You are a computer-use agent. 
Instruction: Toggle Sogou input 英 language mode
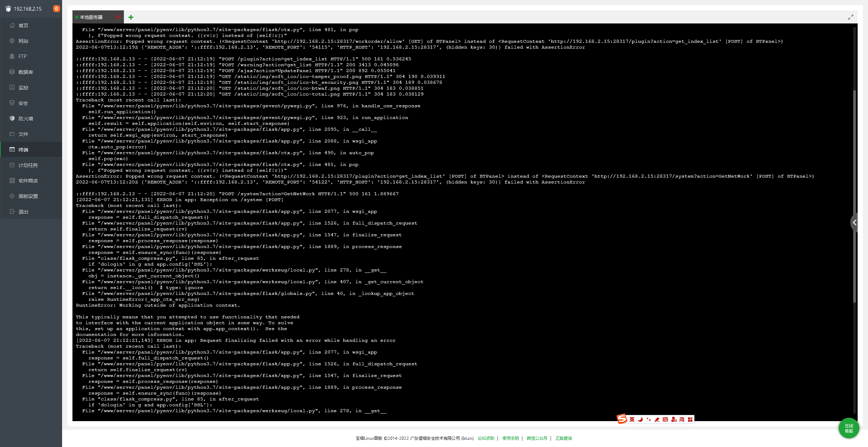pyautogui.click(x=632, y=419)
